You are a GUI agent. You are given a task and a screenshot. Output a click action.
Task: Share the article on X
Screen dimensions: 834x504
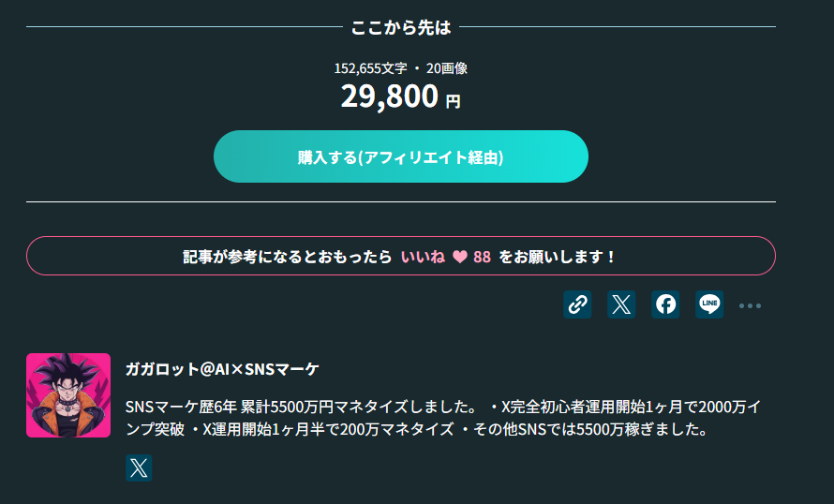[x=621, y=304]
